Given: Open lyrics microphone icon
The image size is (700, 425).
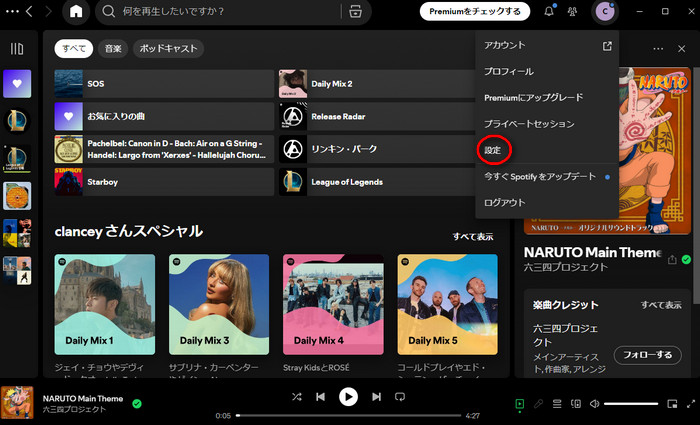Looking at the screenshot, I should 538,404.
